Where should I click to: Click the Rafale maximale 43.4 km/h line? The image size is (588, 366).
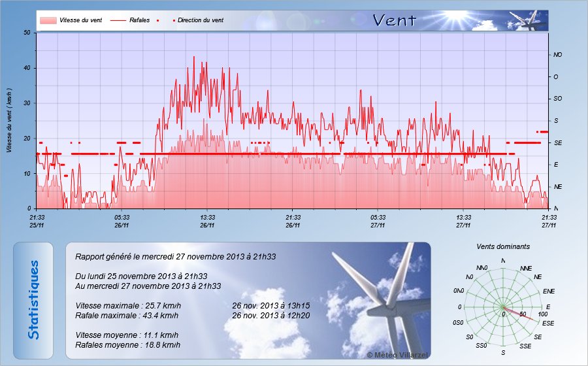[128, 316]
